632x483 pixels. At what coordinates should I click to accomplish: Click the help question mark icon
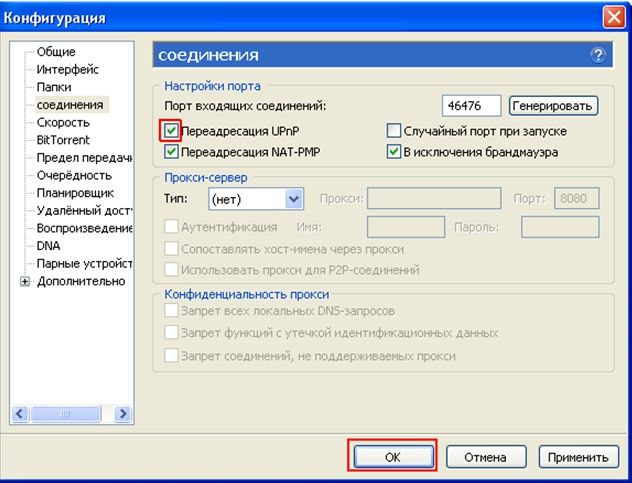click(x=599, y=55)
